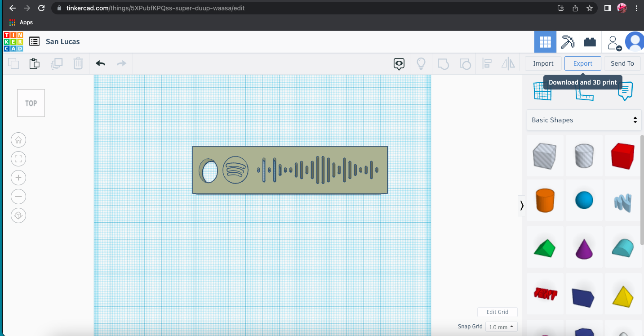Viewport: 644px width, 336px height.
Task: Select the yellow Pyramid shape
Action: 623,295
